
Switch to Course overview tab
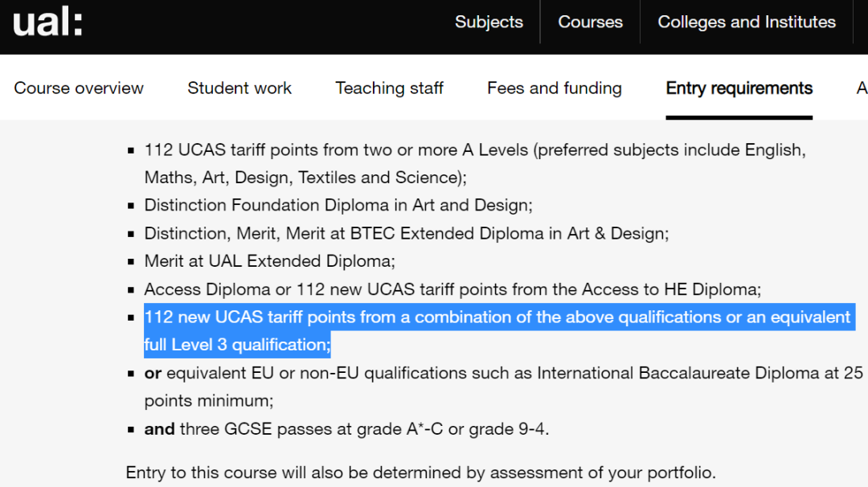coord(79,88)
